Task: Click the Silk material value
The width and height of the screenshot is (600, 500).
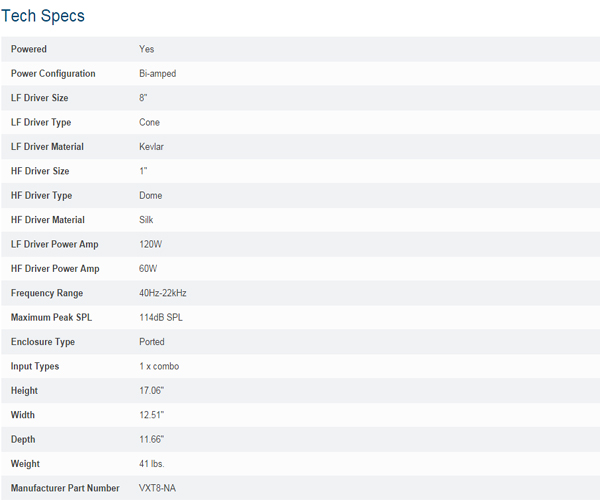Action: pos(146,220)
